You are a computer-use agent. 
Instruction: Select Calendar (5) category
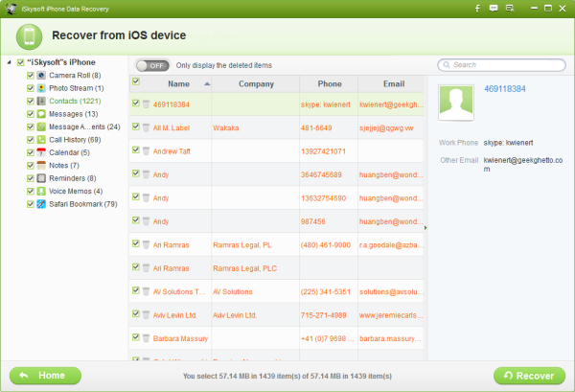pos(69,152)
